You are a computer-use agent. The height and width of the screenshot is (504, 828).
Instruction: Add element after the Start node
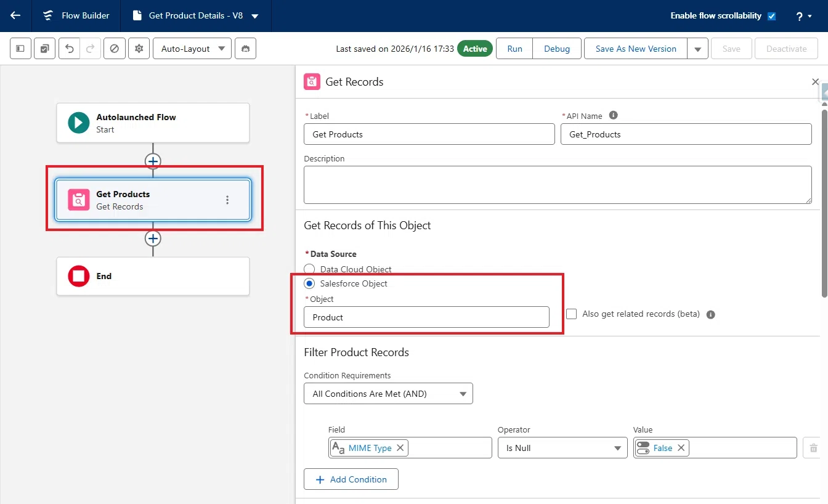point(153,161)
